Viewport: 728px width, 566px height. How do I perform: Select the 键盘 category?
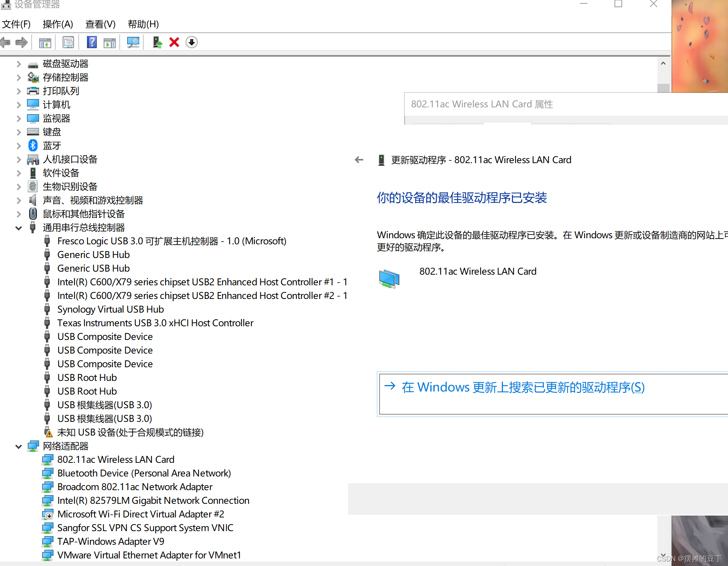[x=52, y=132]
